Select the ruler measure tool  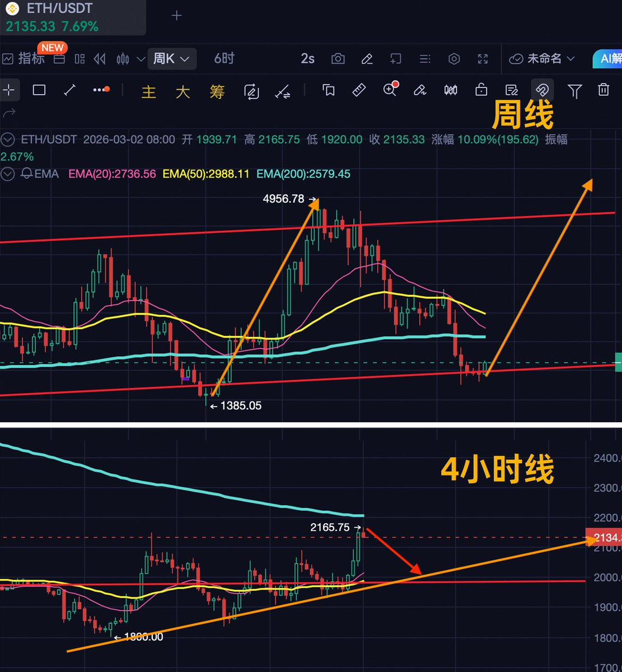click(359, 90)
